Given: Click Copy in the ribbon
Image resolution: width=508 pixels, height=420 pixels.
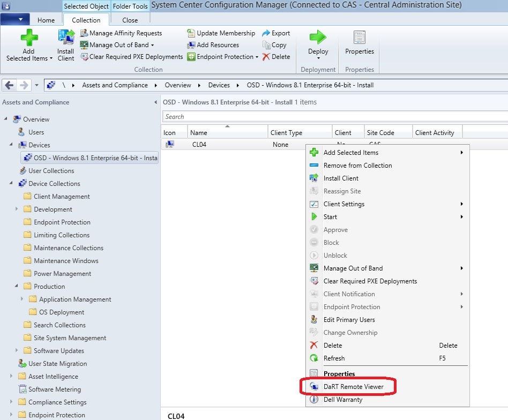Looking at the screenshot, I should coord(274,44).
